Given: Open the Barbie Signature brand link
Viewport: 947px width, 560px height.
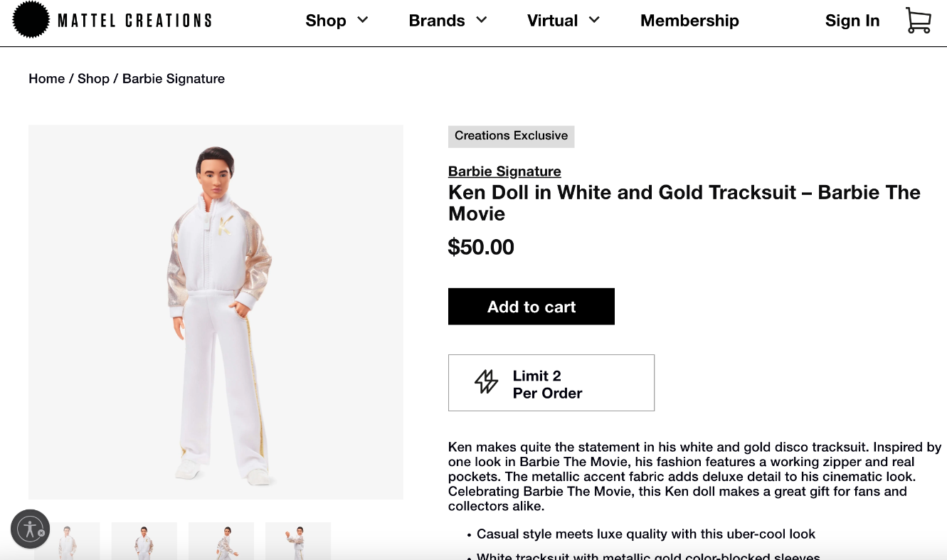Looking at the screenshot, I should coord(504,171).
